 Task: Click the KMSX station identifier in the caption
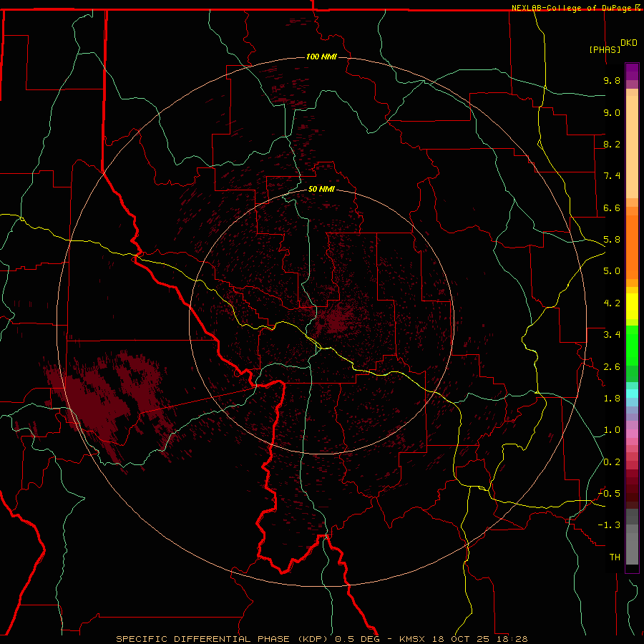pos(412,639)
